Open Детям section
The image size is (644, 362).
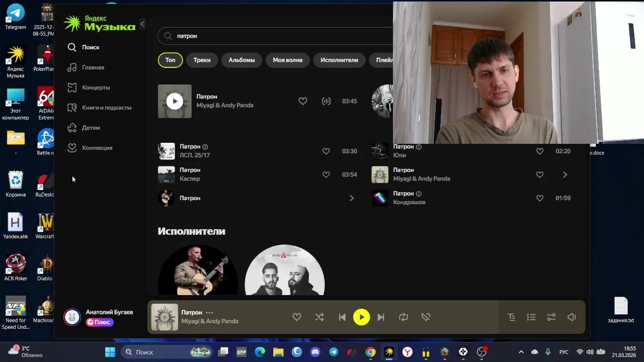point(84,128)
